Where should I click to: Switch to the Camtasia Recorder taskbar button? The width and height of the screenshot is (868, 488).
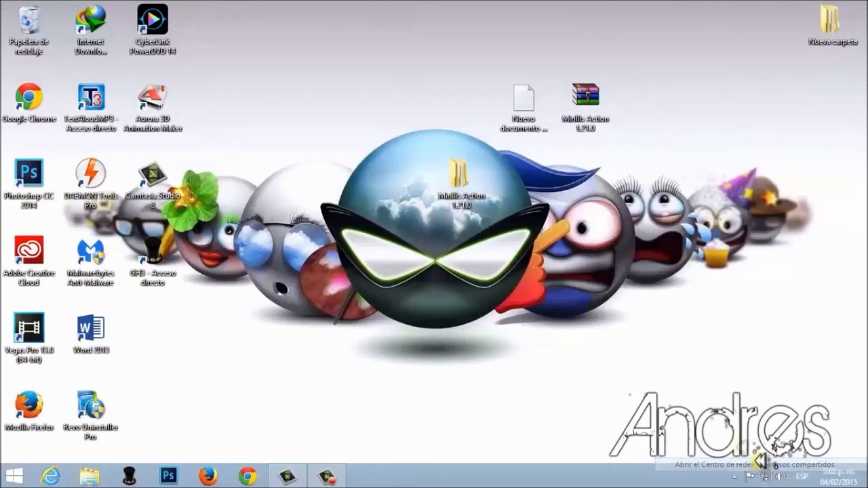point(328,476)
